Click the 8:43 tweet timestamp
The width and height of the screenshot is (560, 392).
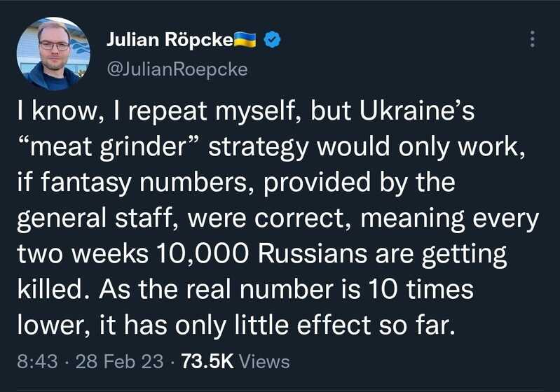37,361
